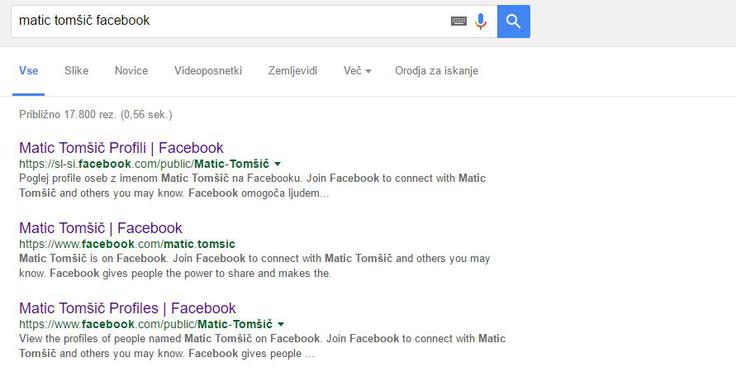Open the Videoposnetki tab

208,71
